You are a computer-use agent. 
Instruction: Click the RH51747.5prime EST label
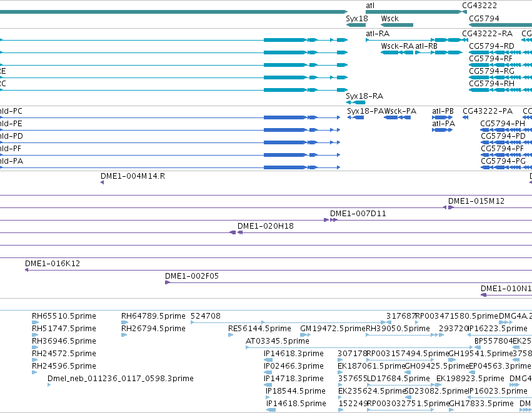pyautogui.click(x=64, y=329)
